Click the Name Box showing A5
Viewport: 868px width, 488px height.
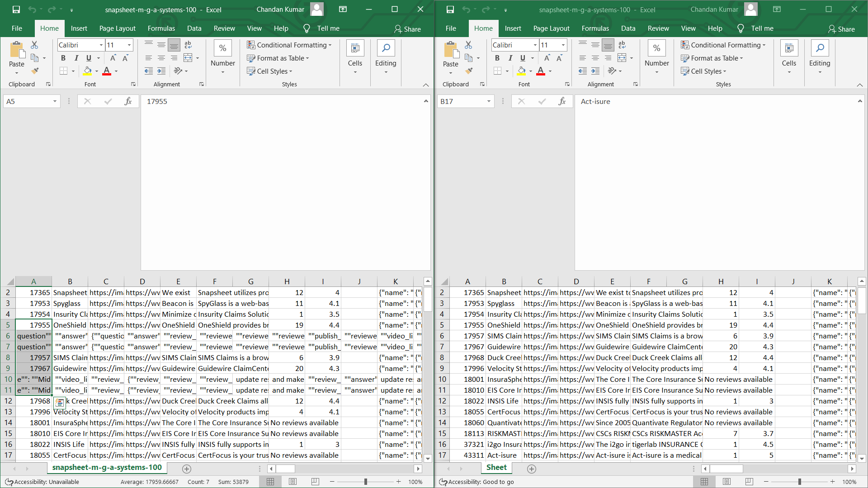(x=31, y=101)
